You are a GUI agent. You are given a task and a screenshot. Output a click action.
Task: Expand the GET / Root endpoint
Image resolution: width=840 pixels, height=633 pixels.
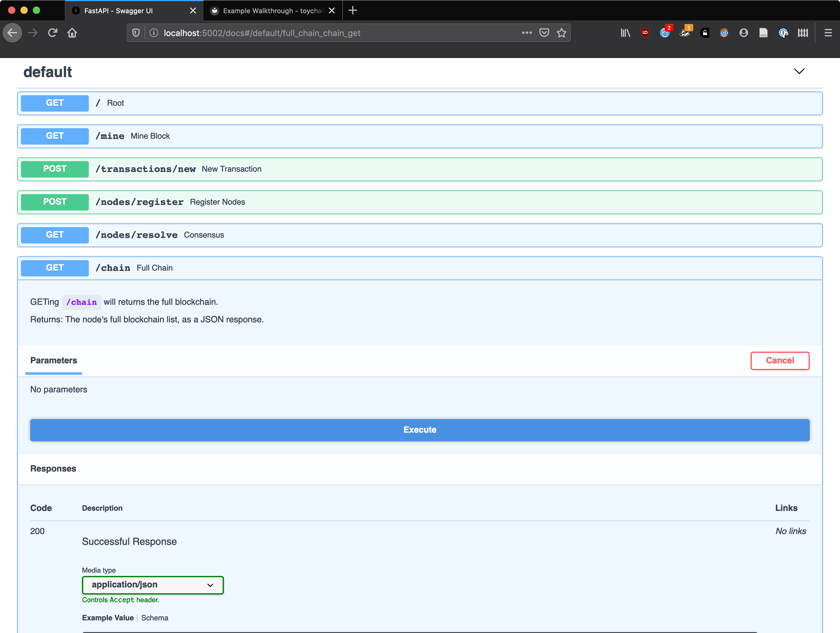[420, 103]
